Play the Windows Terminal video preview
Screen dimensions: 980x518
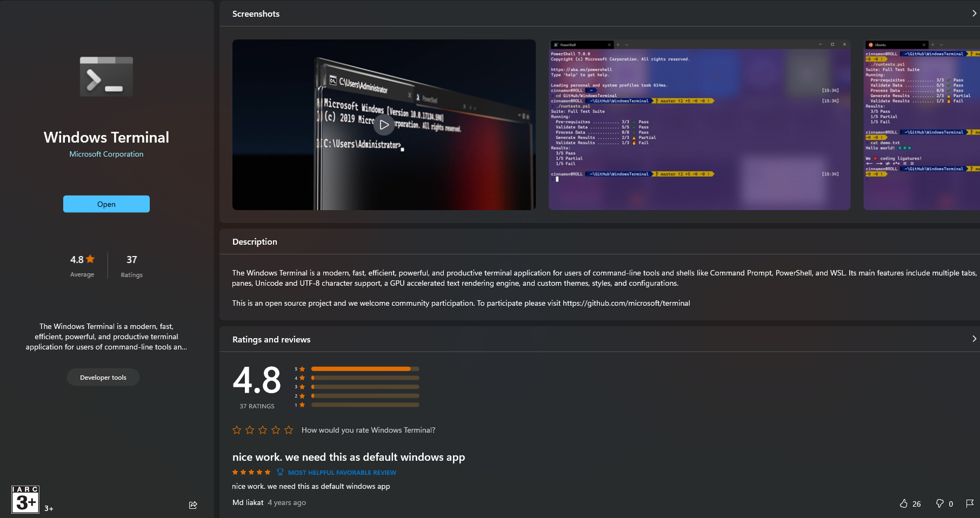pos(384,125)
